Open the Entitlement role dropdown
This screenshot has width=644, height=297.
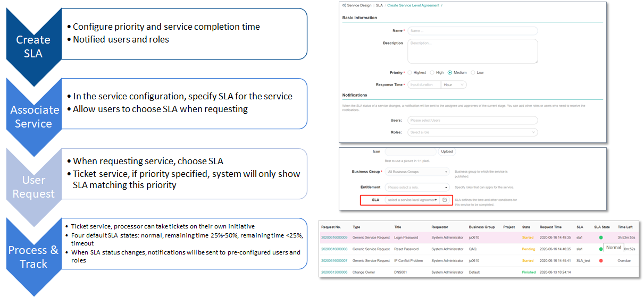pos(417,187)
